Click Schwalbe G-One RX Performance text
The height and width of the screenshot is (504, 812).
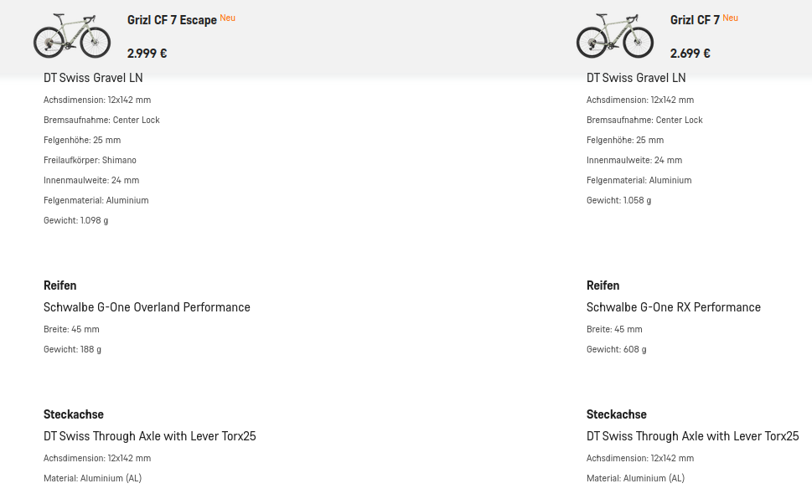(673, 307)
